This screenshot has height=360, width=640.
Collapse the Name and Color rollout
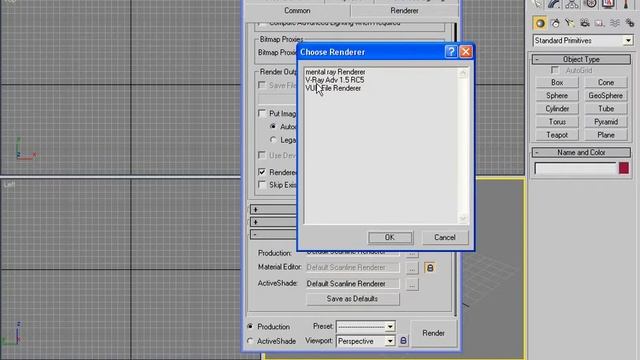coord(581,152)
